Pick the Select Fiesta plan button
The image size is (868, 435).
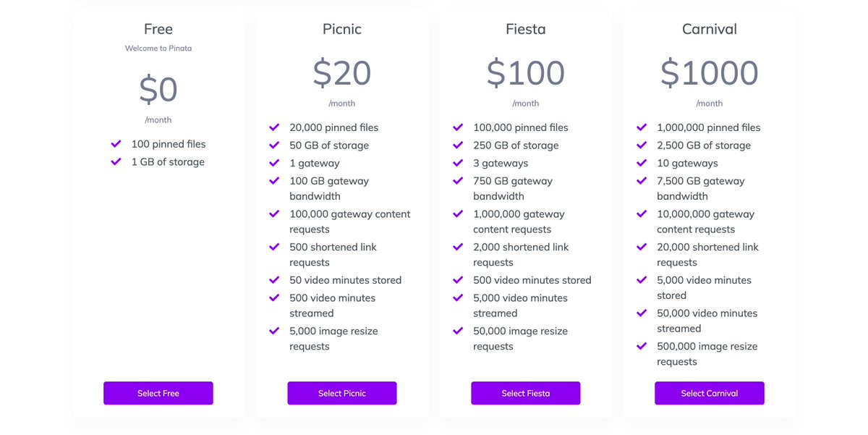point(526,393)
